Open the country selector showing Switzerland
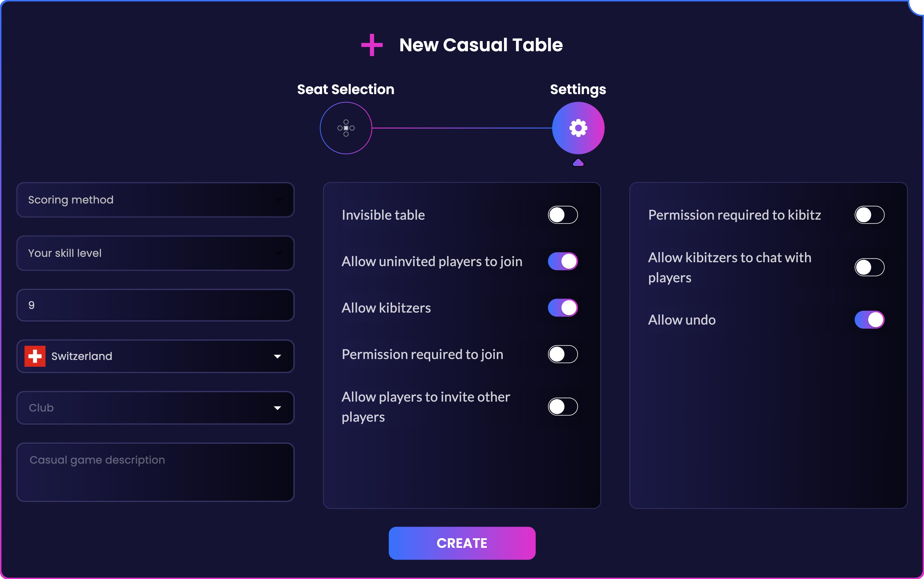This screenshot has height=579, width=924. pos(155,356)
